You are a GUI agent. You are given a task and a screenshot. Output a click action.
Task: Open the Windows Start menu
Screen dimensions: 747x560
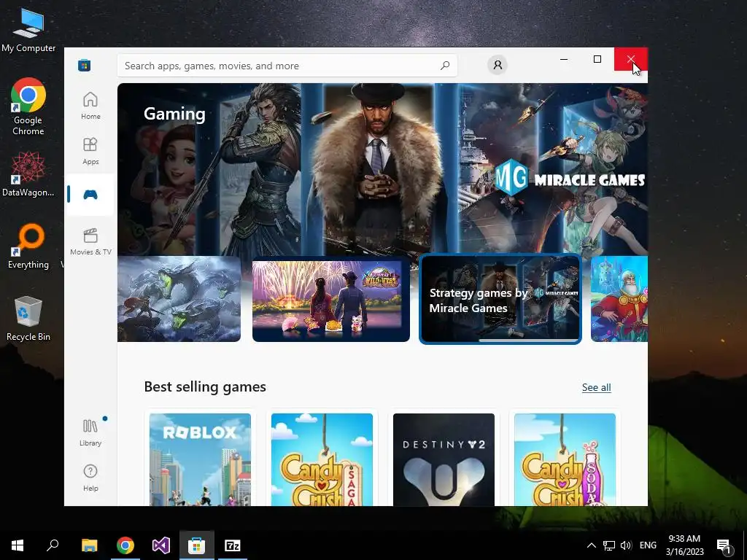pyautogui.click(x=18, y=545)
